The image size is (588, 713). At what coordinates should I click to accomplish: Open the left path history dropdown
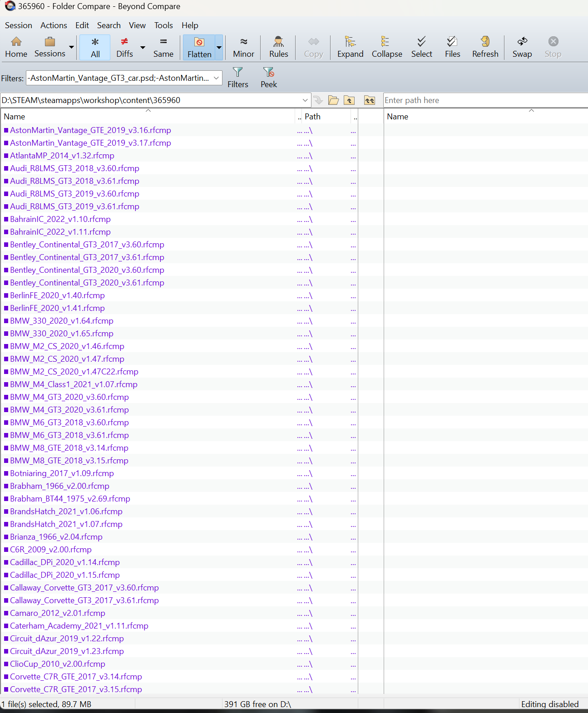click(x=305, y=100)
